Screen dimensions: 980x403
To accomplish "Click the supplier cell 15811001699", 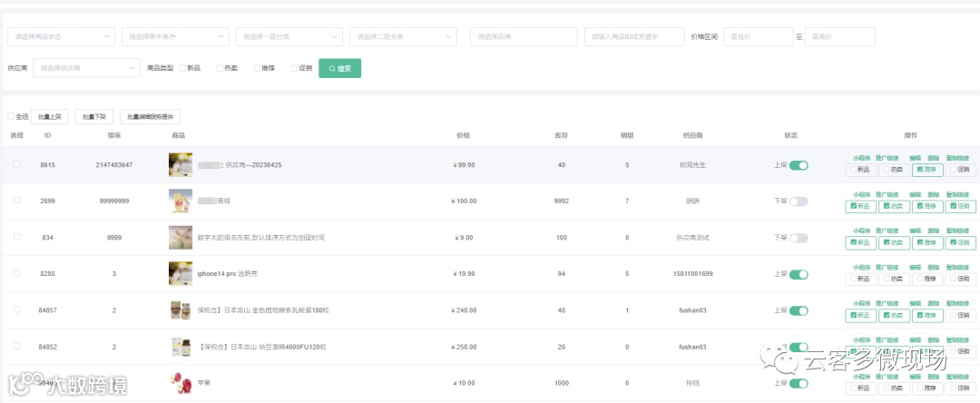I will pyautogui.click(x=692, y=274).
